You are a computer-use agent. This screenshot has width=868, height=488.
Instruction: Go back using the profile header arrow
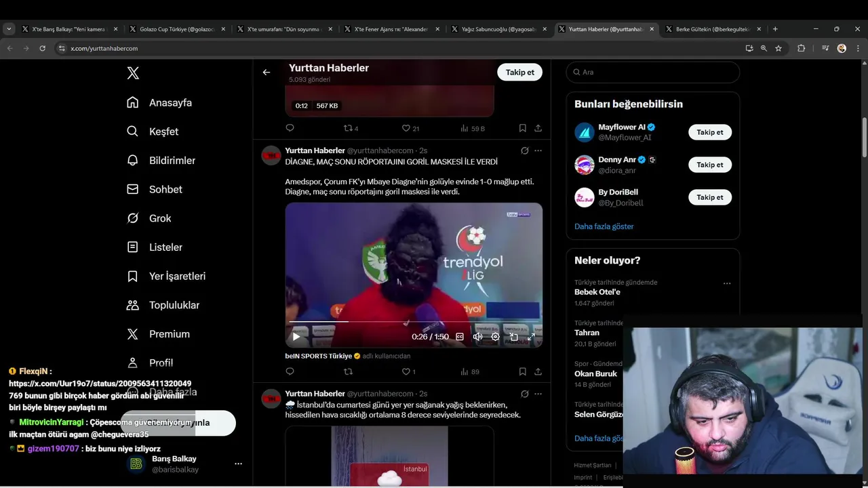(x=267, y=72)
